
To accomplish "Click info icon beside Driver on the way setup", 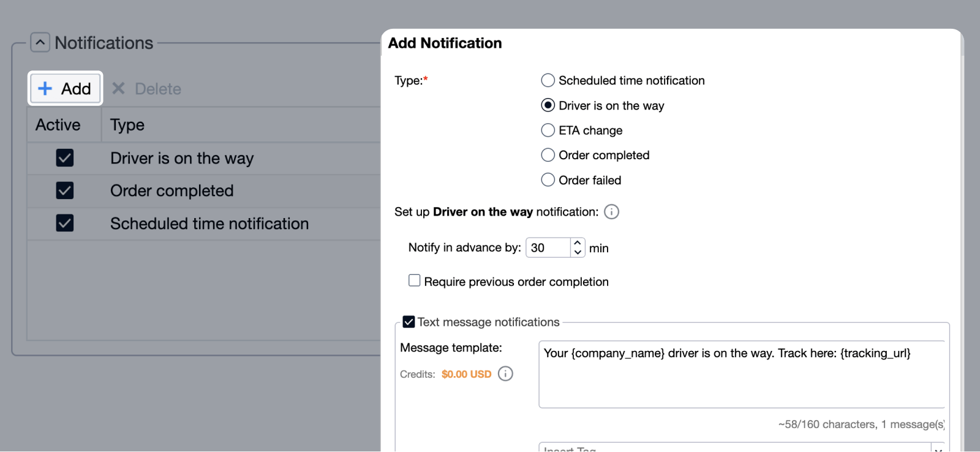I will pos(611,212).
